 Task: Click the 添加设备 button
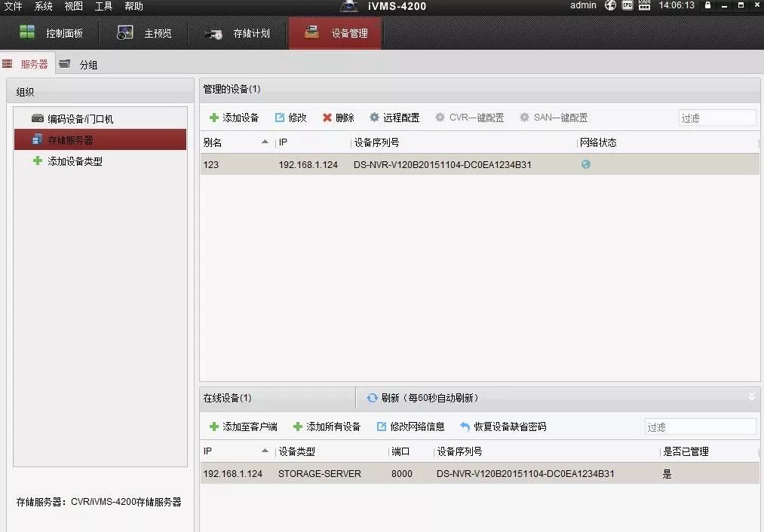click(234, 118)
